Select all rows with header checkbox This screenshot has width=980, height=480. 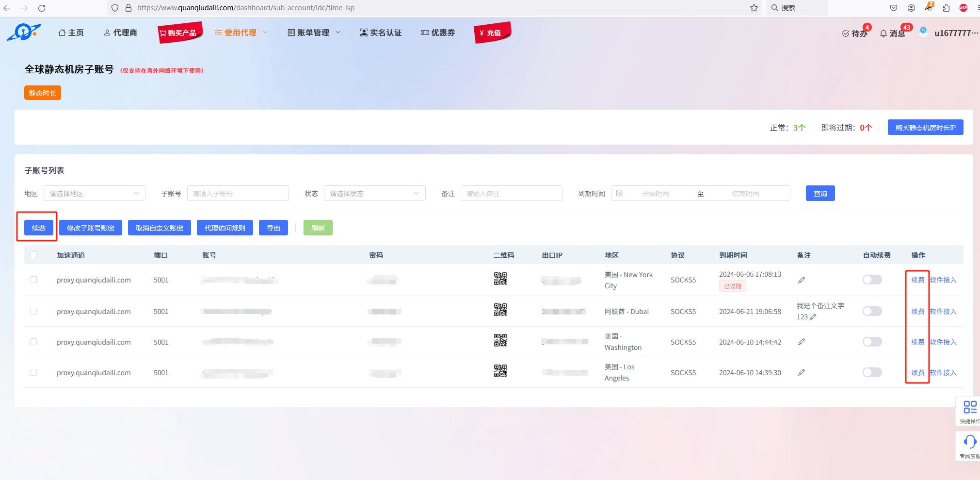tap(33, 255)
